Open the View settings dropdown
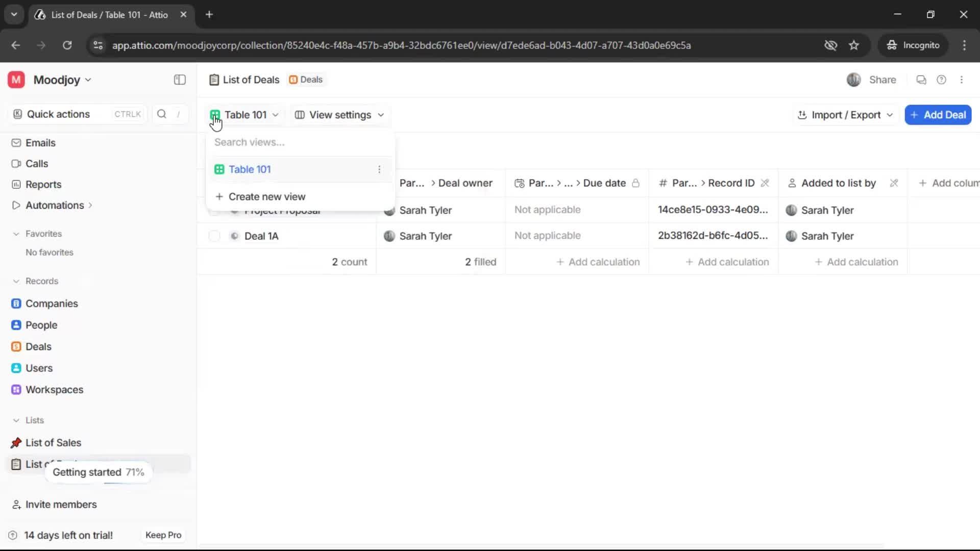 (339, 115)
